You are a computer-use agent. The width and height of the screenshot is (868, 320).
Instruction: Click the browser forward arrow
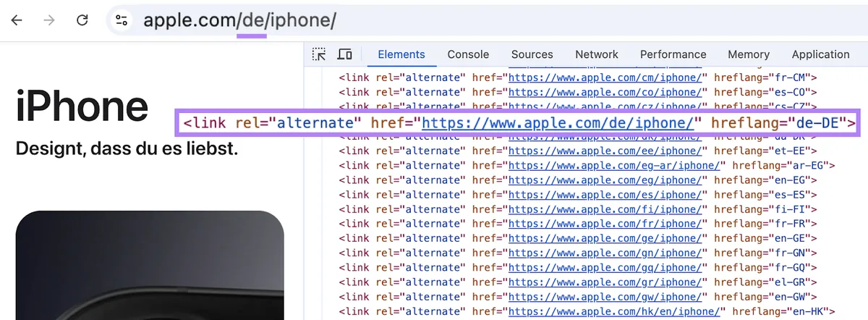click(49, 20)
